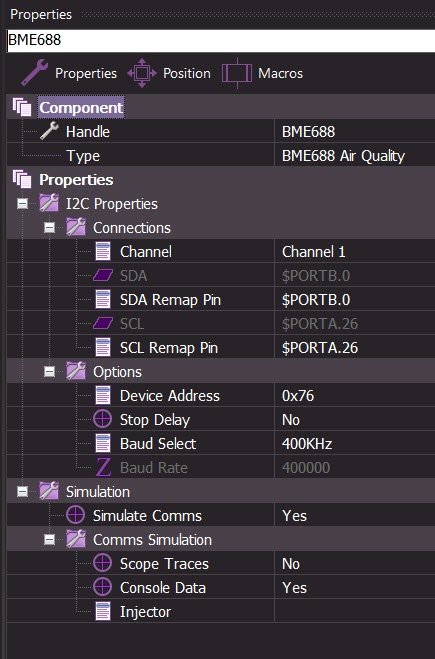Collapse the Simulation section
The width and height of the screenshot is (435, 659).
[x=23, y=492]
